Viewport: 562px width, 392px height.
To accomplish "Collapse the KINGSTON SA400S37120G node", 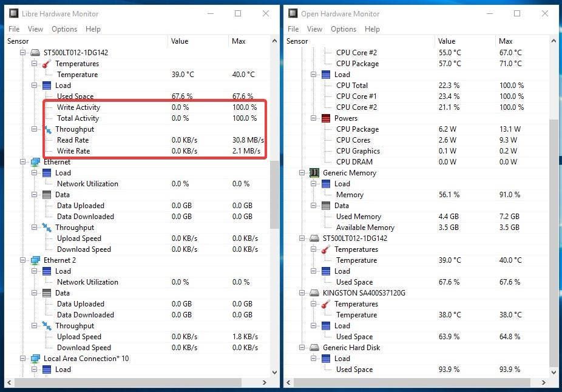I will pos(302,293).
